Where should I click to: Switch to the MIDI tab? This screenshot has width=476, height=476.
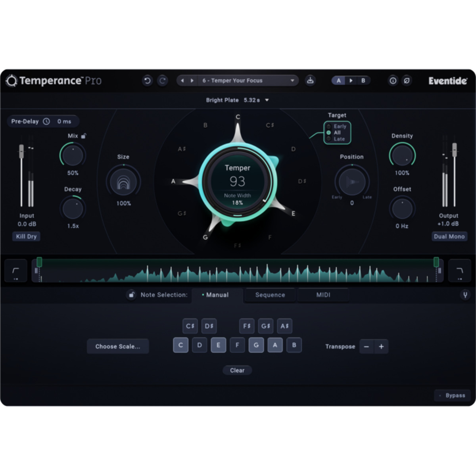click(323, 295)
